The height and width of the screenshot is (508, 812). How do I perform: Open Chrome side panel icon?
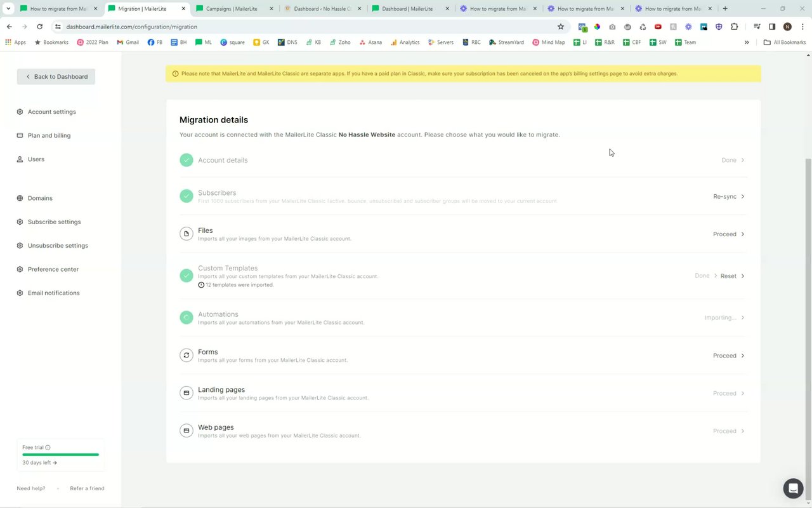[x=772, y=27]
